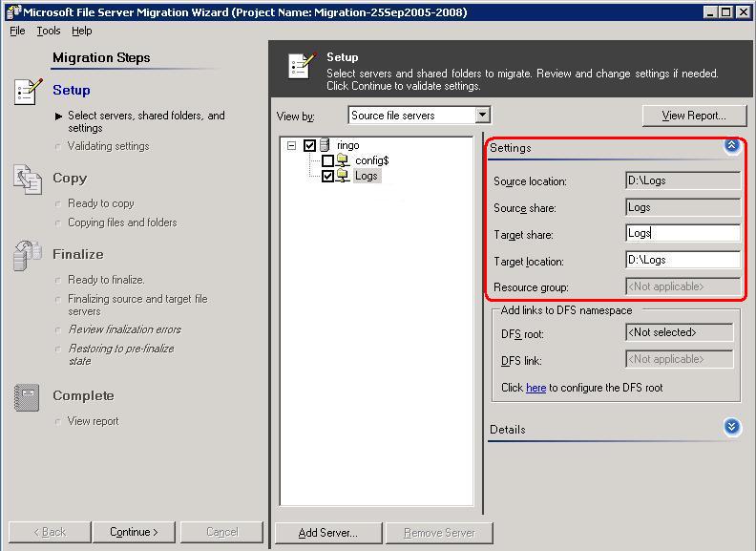Click the Add Server button
Image resolution: width=756 pixels, height=551 pixels.
327,533
